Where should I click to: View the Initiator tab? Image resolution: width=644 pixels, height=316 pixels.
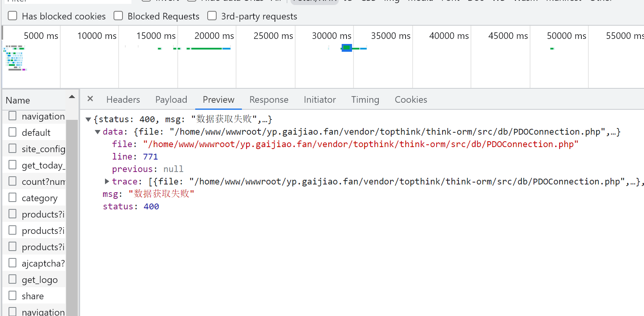pos(320,100)
